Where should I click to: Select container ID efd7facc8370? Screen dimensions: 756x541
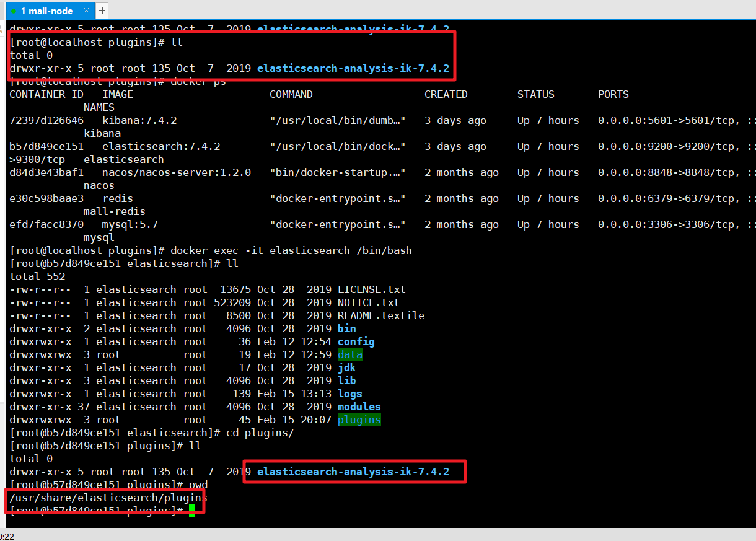pyautogui.click(x=46, y=224)
